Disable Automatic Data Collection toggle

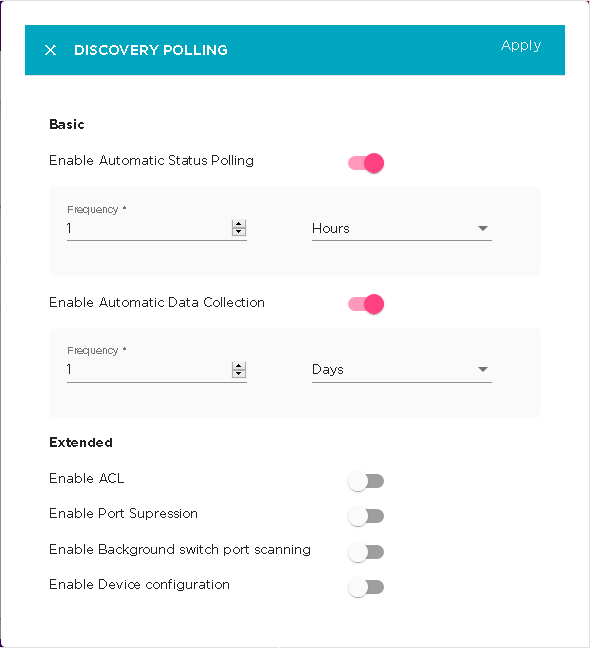tap(366, 304)
